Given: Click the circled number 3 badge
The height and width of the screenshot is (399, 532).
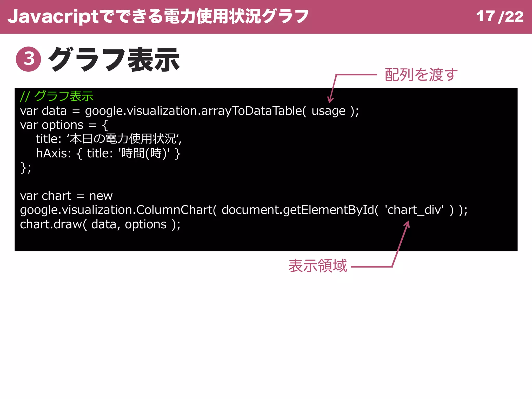Looking at the screenshot, I should point(28,59).
